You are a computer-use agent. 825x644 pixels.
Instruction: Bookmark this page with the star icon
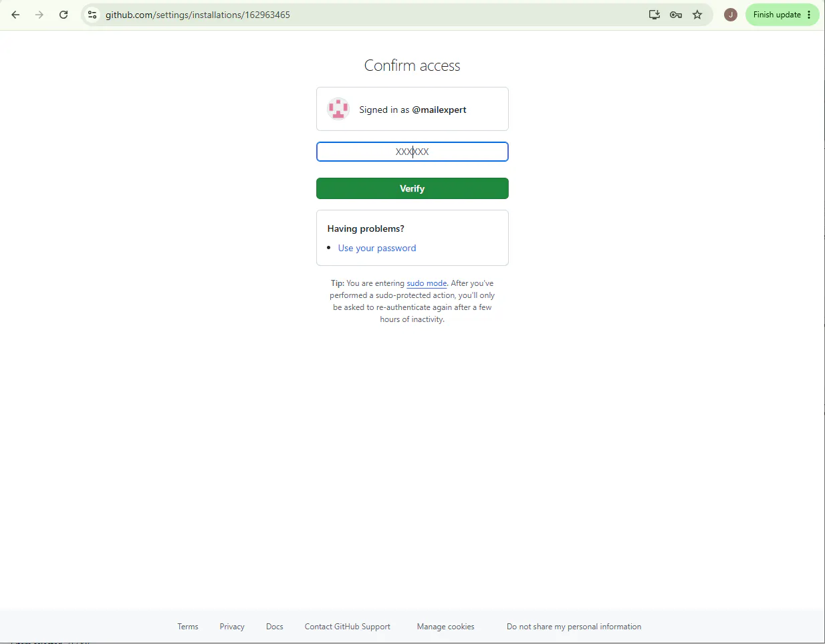click(x=697, y=15)
